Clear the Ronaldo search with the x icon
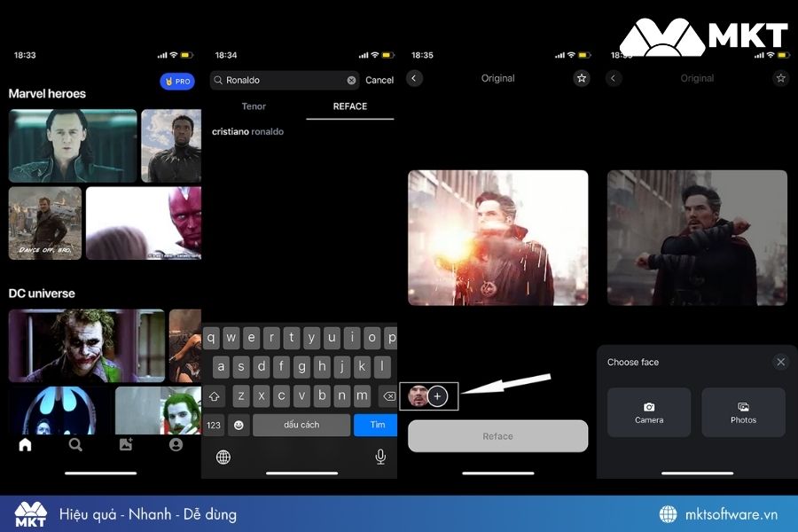Viewport: 798px width, 532px height. [x=351, y=80]
